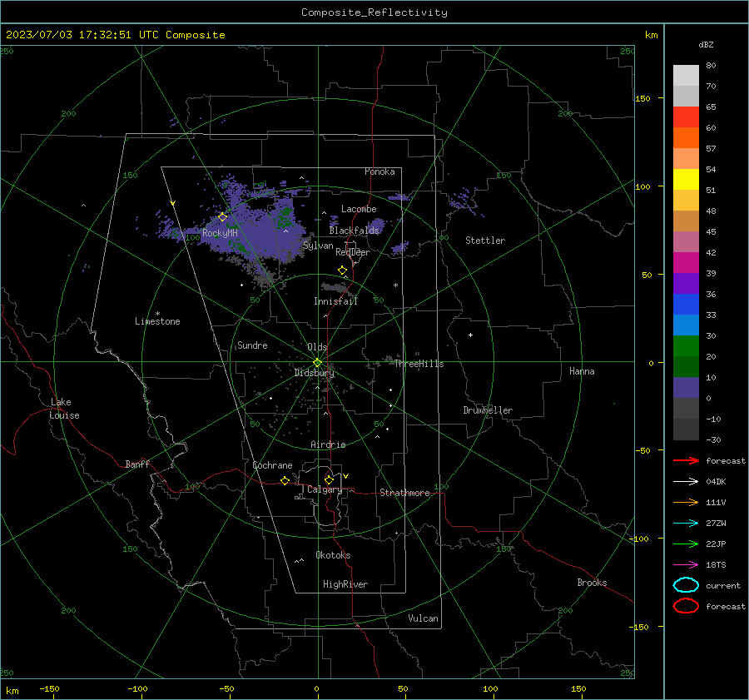Click the Brooks label
749x700 pixels.
[592, 583]
